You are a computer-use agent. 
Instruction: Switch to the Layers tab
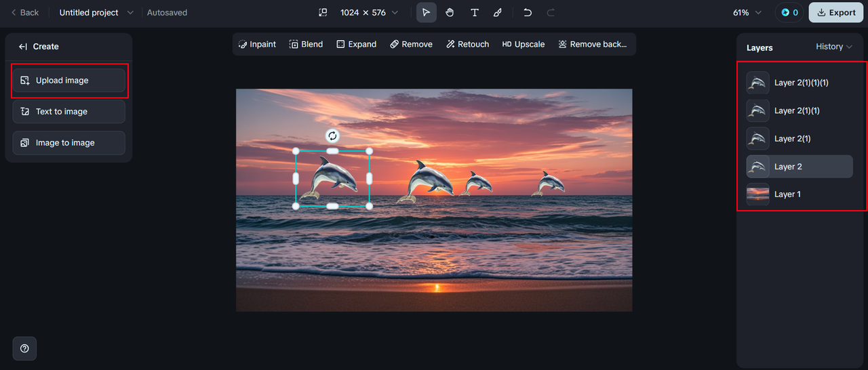(759, 47)
